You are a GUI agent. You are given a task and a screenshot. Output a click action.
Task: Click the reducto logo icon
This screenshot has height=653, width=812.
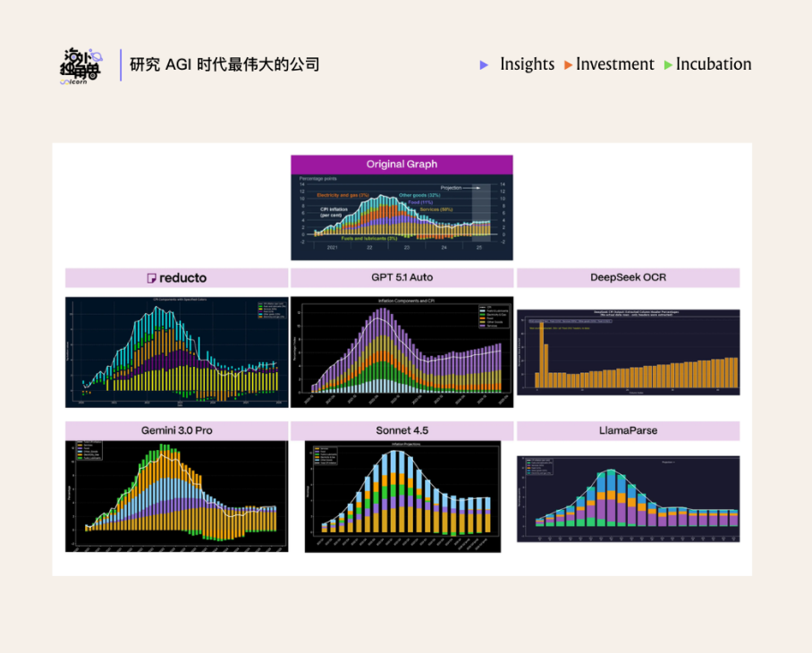152,278
